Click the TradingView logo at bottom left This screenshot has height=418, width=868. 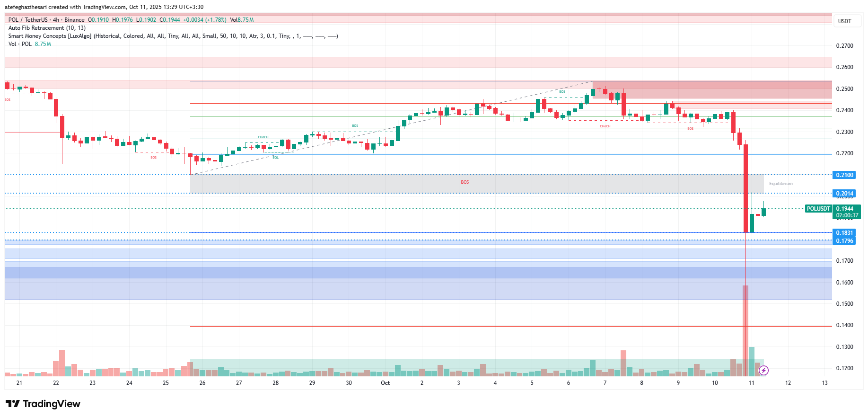point(43,404)
